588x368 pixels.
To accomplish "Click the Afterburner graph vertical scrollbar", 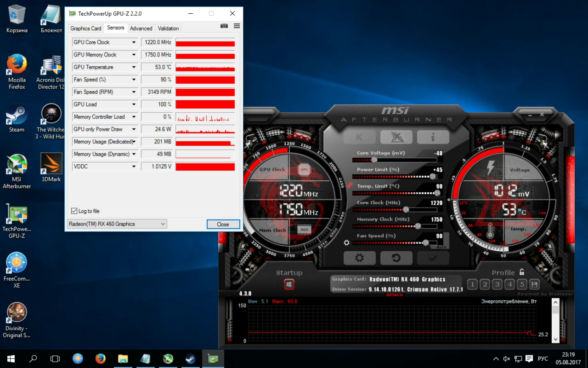I will pyautogui.click(x=555, y=320).
